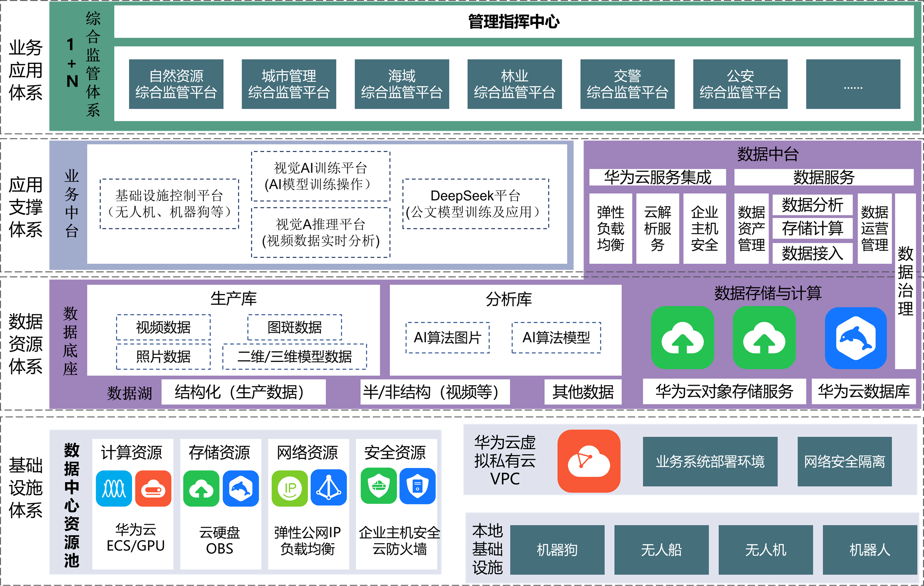Screen dimensions: 924x586
Task: Click the 视觉AI训练平台 dashed box
Action: [320, 176]
